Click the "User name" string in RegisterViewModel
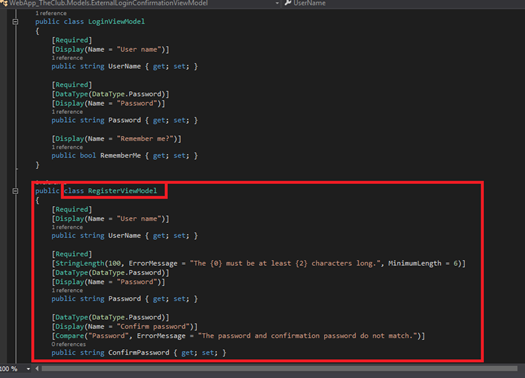The height and width of the screenshot is (378, 525). pos(139,219)
